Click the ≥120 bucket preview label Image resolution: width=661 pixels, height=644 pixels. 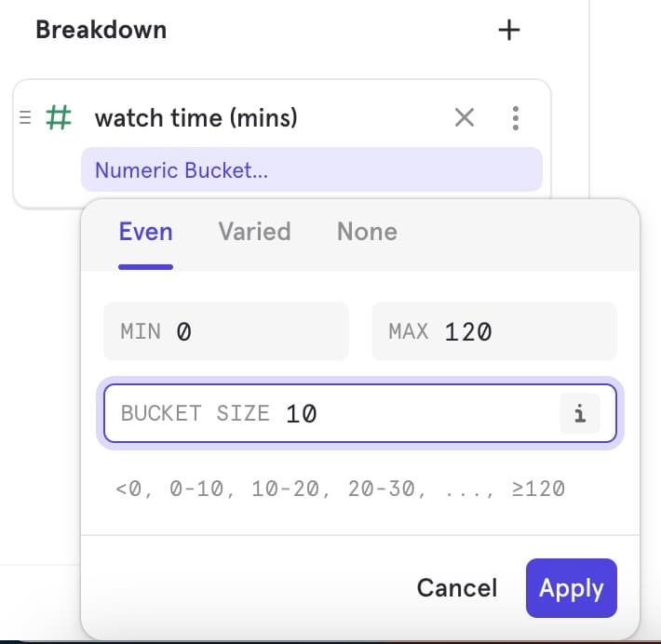[538, 489]
